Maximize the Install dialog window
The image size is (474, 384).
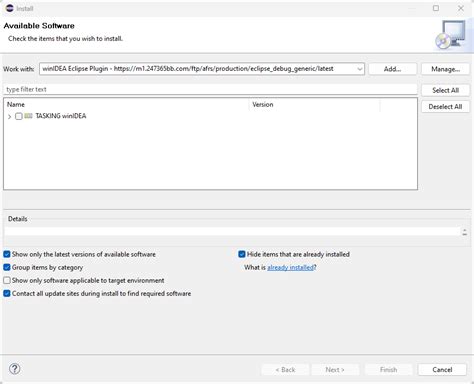pos(436,8)
